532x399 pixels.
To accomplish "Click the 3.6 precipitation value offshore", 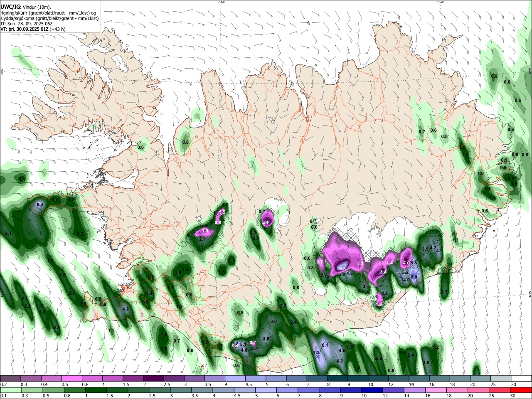I will (426, 363).
